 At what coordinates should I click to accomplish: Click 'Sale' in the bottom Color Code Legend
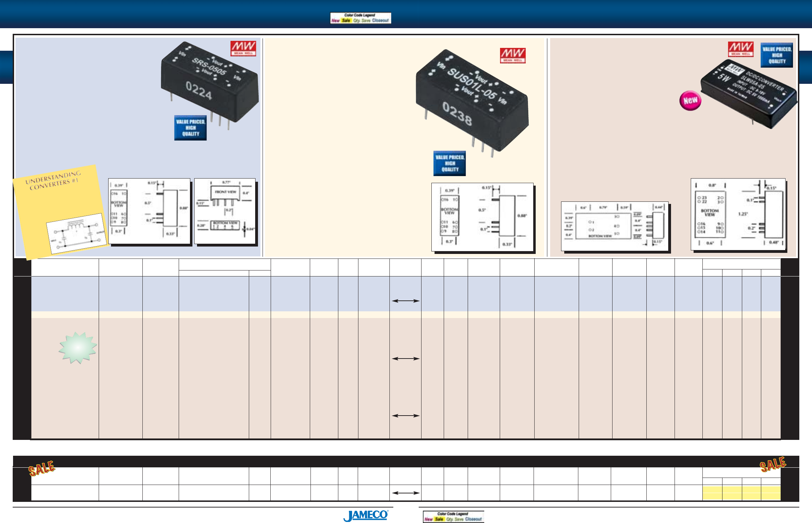[x=439, y=519]
